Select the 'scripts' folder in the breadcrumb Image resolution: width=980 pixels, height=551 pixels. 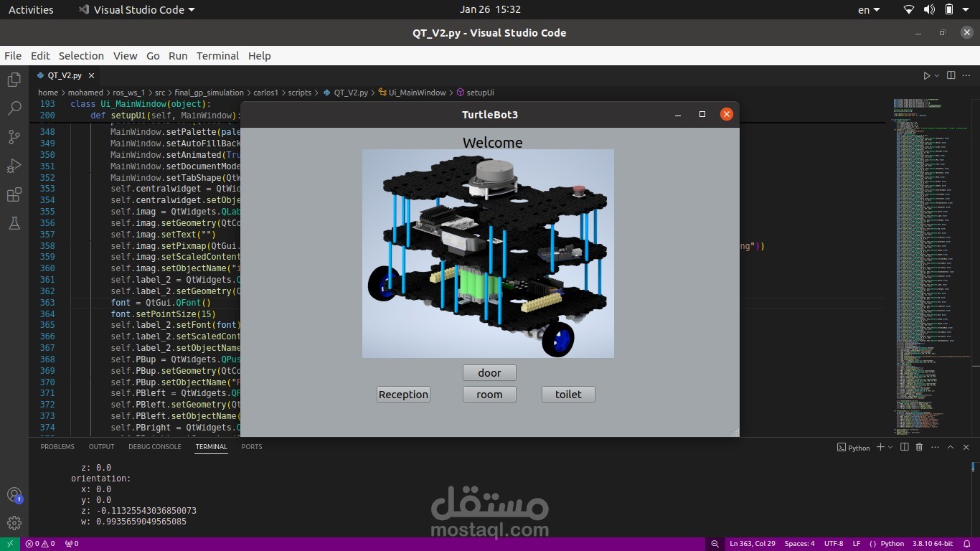point(300,93)
